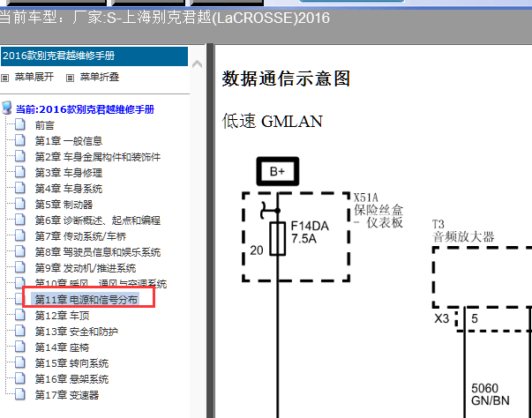
Task: Click the page icon next to 第17章 变速器
Action: (20, 394)
